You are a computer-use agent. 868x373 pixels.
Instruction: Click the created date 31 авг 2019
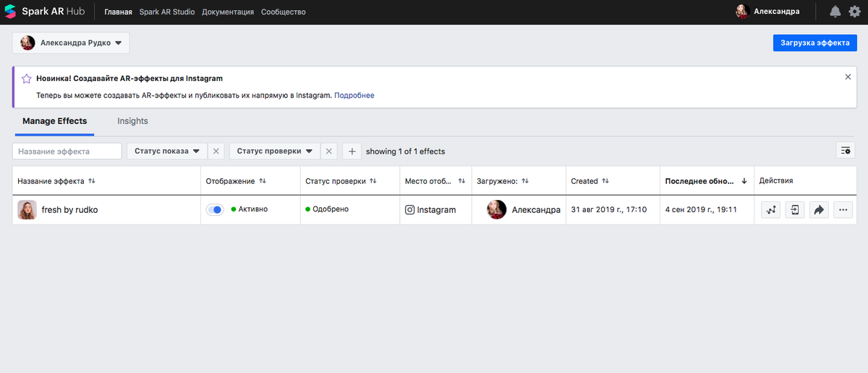pos(608,210)
